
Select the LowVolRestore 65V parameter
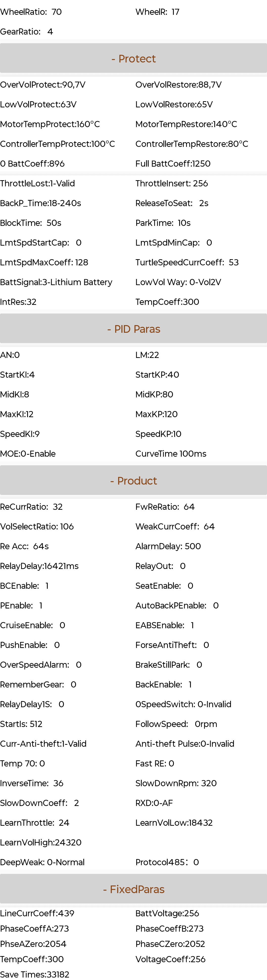pyautogui.click(x=174, y=105)
